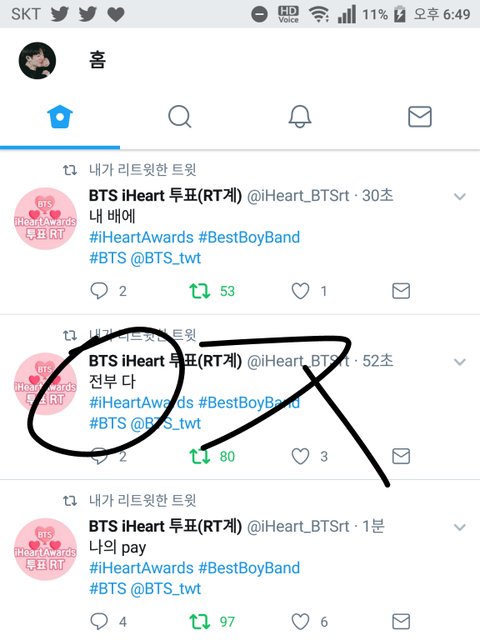The width and height of the screenshot is (480, 640).
Task: Open profile avatar next to 홈
Action: 37,60
